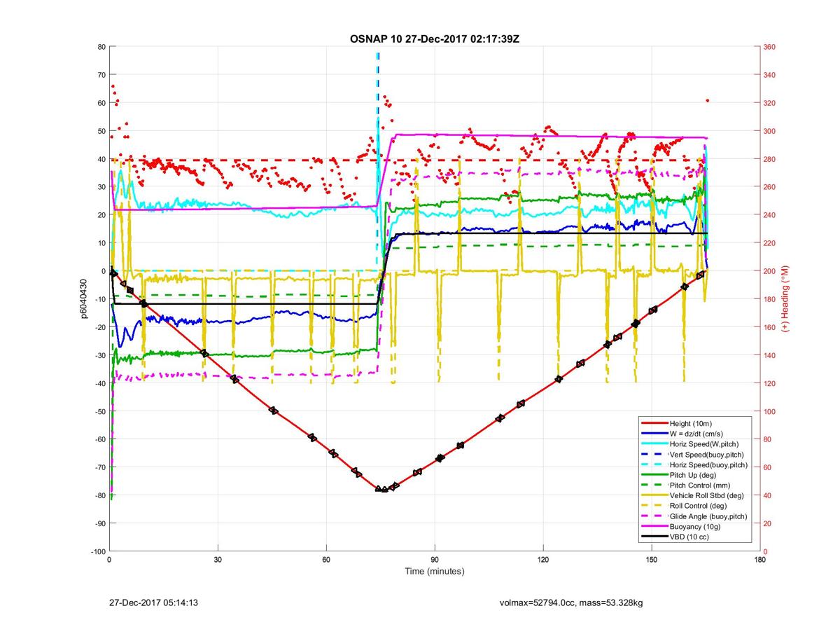The width and height of the screenshot is (840, 620).
Task: Click the x-axis tick label "90"
Action: (435, 560)
